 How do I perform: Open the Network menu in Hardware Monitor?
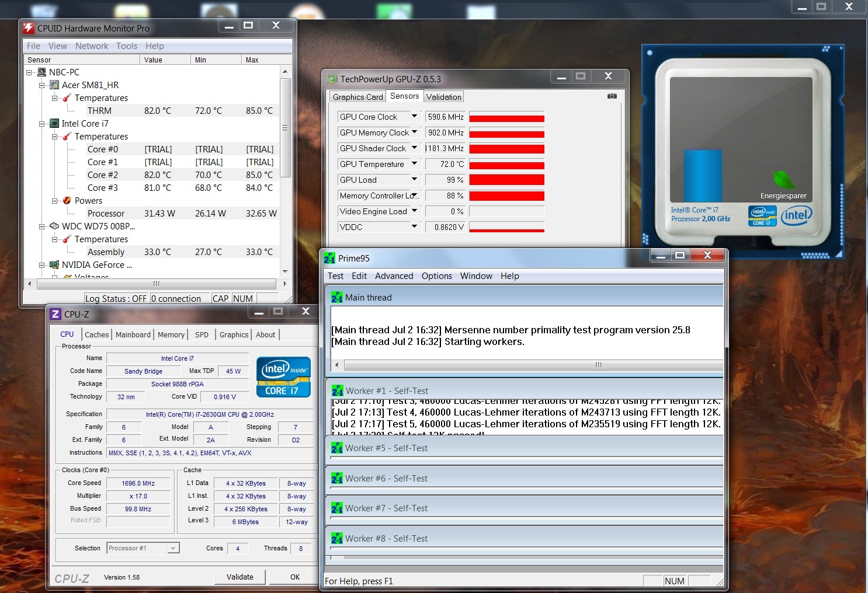(x=92, y=46)
